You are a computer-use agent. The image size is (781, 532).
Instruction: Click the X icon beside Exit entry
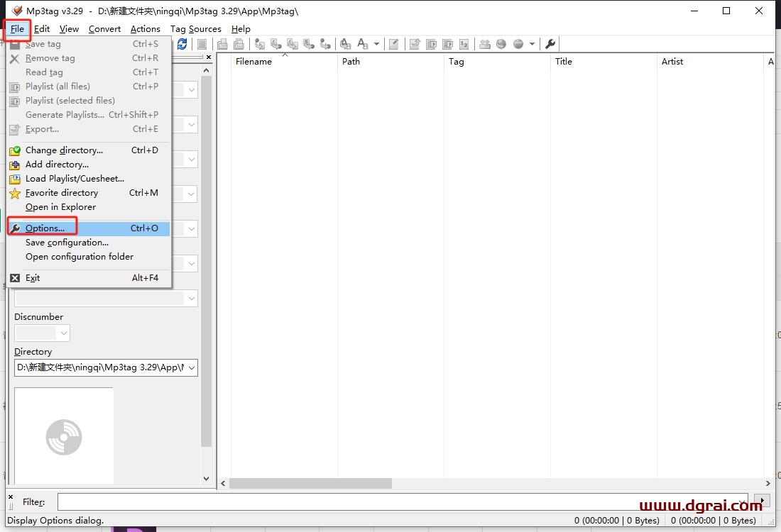pyautogui.click(x=15, y=278)
